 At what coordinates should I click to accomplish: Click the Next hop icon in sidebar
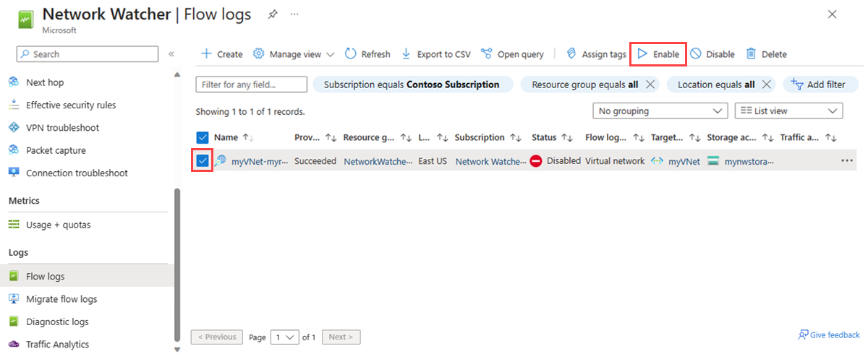pyautogui.click(x=14, y=82)
